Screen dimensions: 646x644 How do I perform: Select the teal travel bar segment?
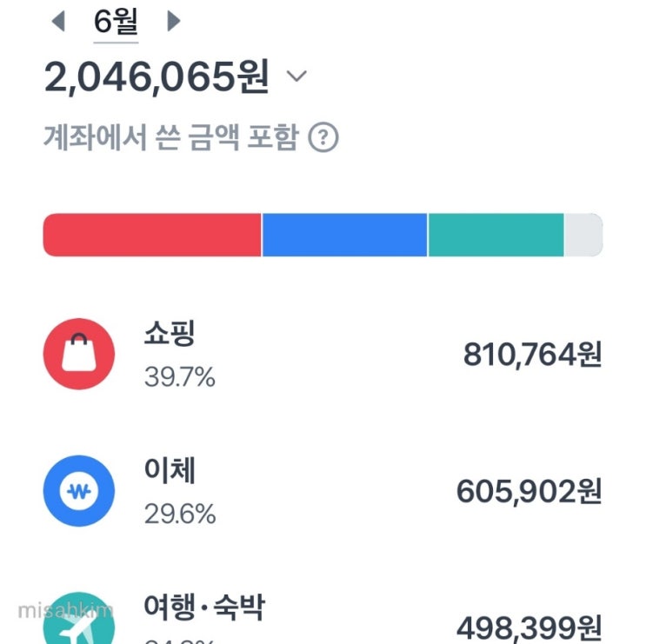coord(496,235)
